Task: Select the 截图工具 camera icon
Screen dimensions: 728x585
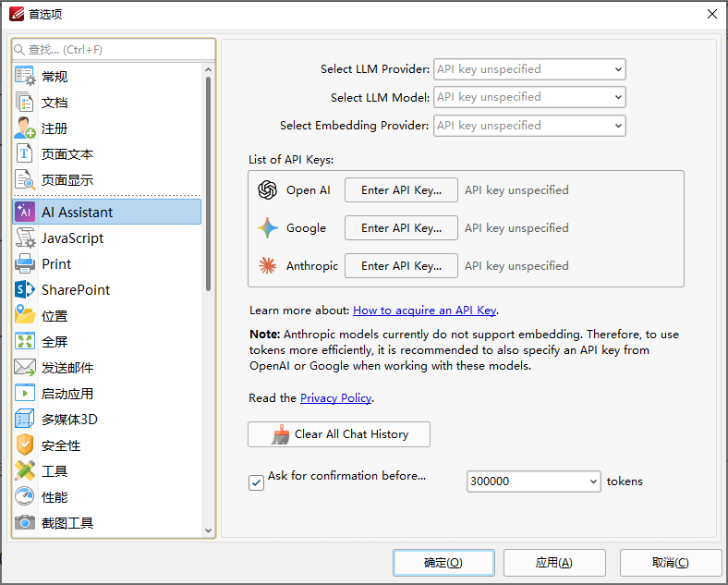Action: point(25,523)
